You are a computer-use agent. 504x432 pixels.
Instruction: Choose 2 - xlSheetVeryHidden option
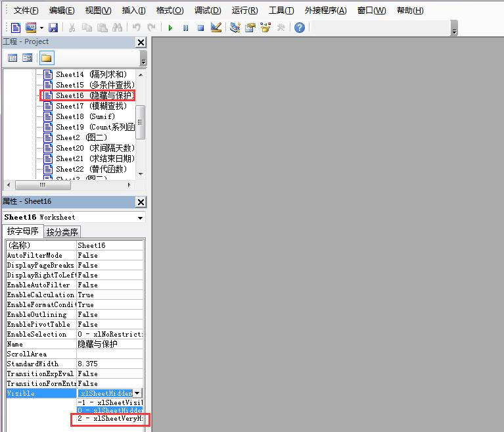110,418
